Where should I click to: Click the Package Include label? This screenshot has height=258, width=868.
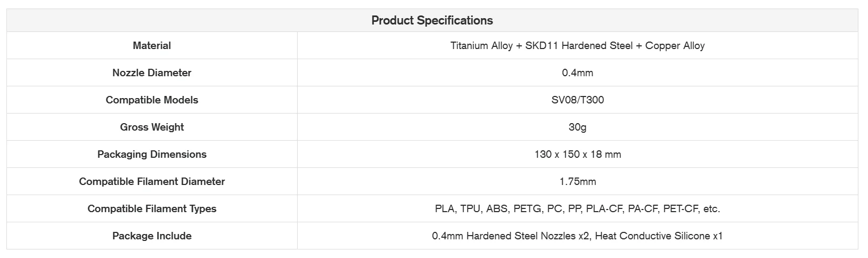click(152, 236)
